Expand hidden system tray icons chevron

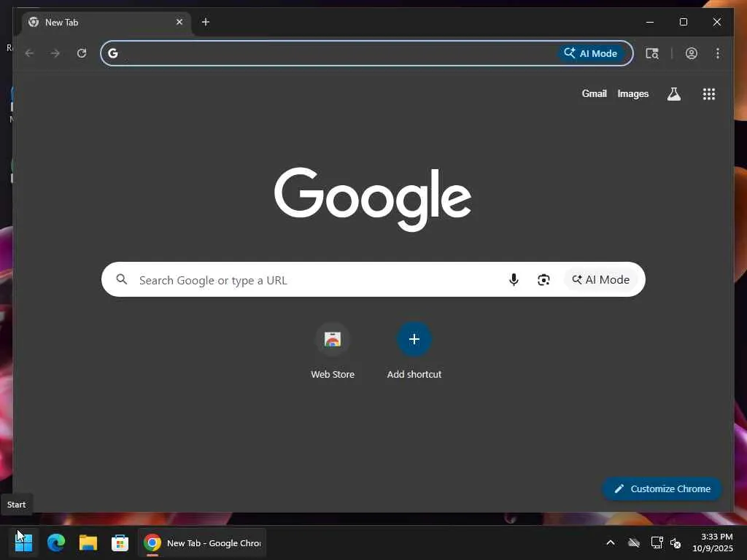pyautogui.click(x=611, y=542)
